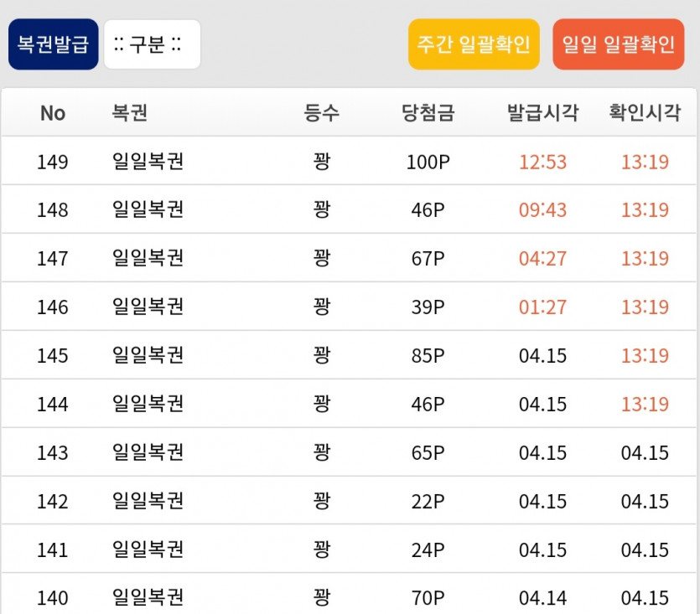Click confirm date 04.15 in row 140
This screenshot has height=614, width=700.
click(645, 598)
